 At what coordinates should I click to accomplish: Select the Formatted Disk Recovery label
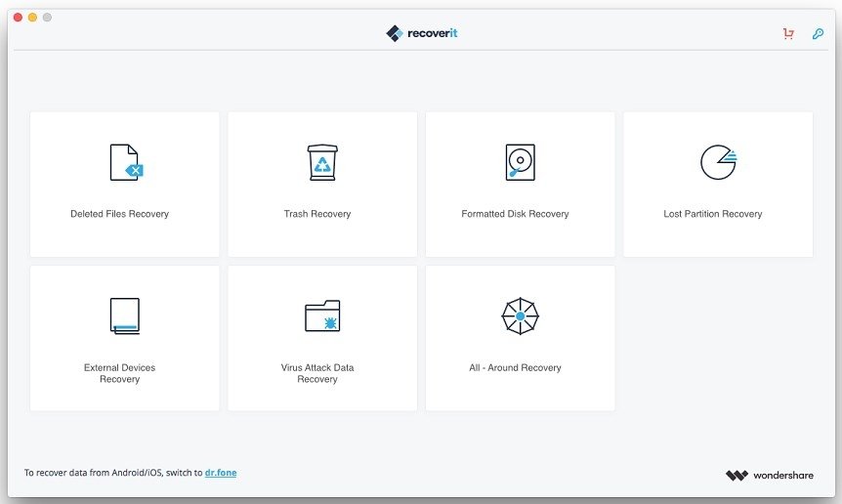(515, 214)
